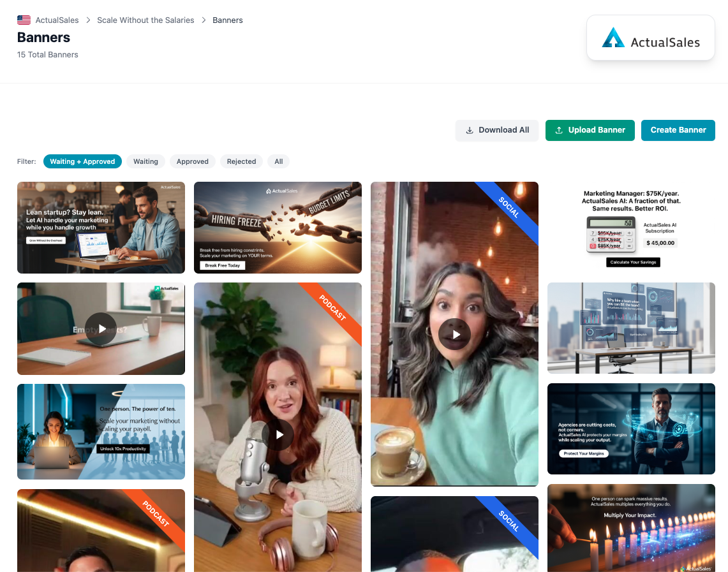Play the podcast video with red-haired woman
Screen dimensions: 728x572
[x=278, y=435]
